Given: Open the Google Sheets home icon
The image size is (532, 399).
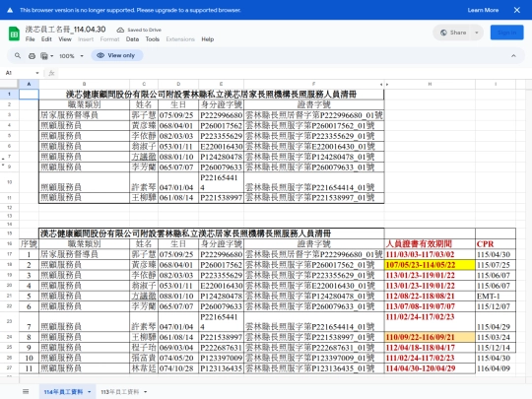Looking at the screenshot, I should pyautogui.click(x=14, y=33).
